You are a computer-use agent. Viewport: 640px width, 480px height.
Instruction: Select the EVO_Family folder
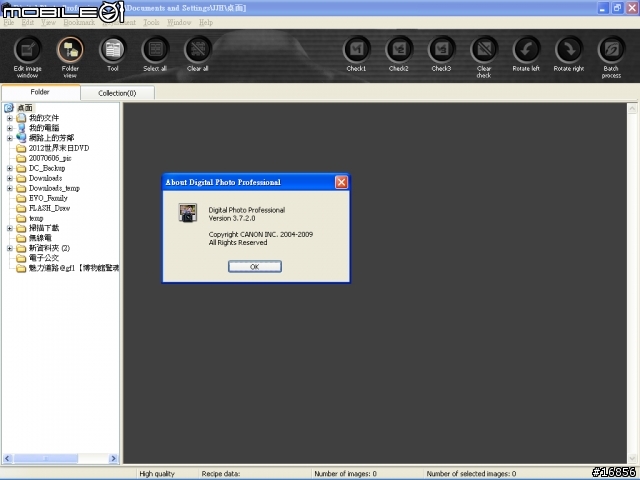point(48,198)
